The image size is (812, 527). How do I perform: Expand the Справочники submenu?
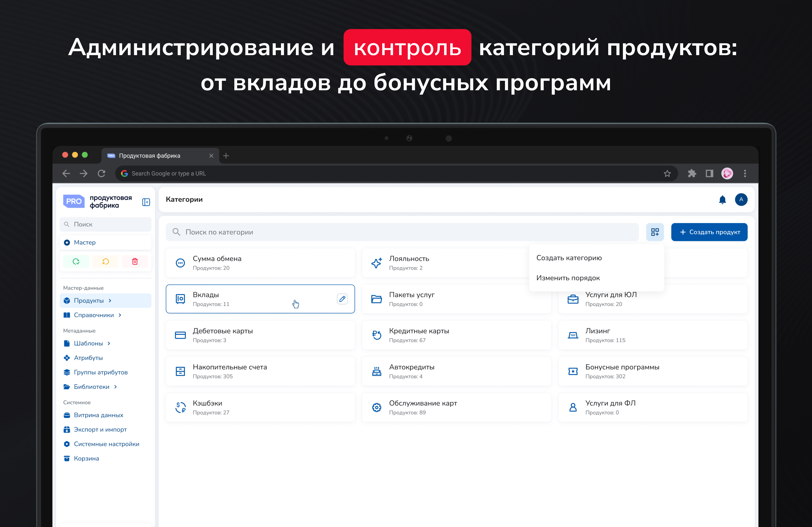tap(120, 315)
